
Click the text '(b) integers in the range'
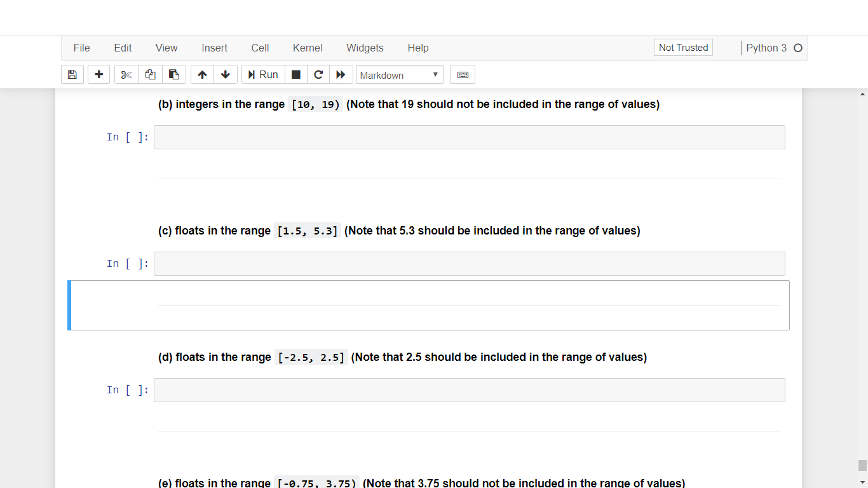pos(221,104)
